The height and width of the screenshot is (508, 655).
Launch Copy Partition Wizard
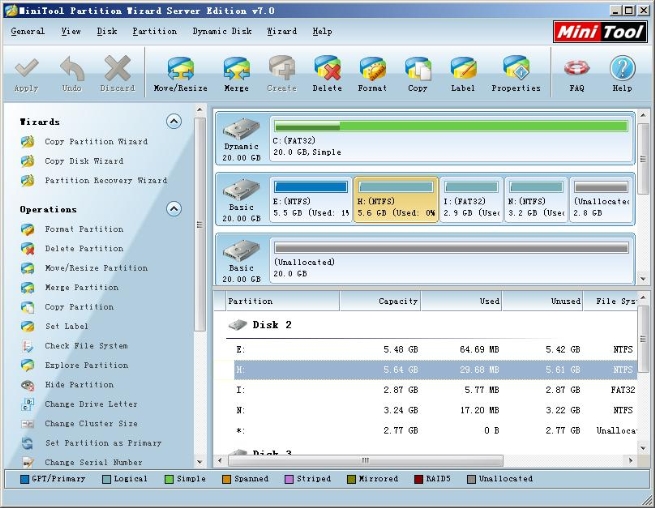pos(96,142)
